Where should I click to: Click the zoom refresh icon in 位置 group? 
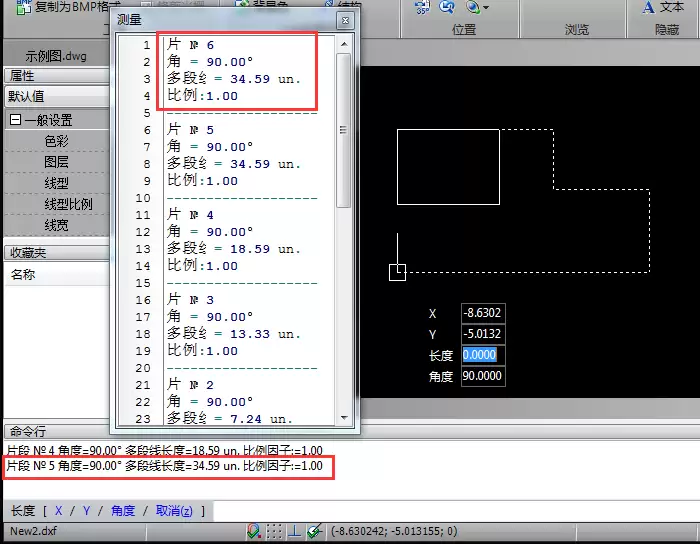point(447,7)
